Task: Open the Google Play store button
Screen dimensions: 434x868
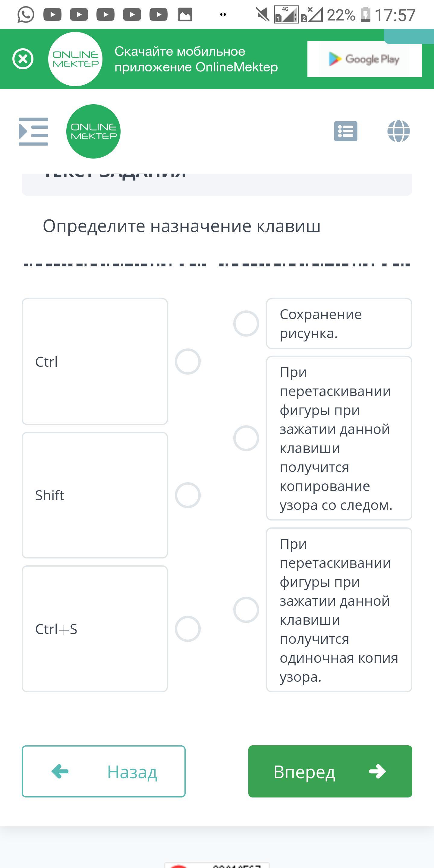Action: (364, 59)
